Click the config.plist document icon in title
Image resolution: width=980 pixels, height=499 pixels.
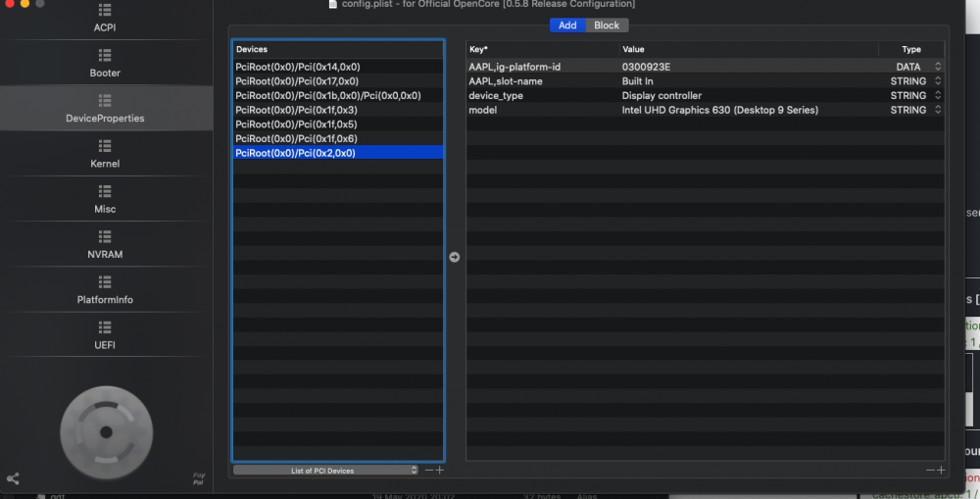pyautogui.click(x=333, y=4)
